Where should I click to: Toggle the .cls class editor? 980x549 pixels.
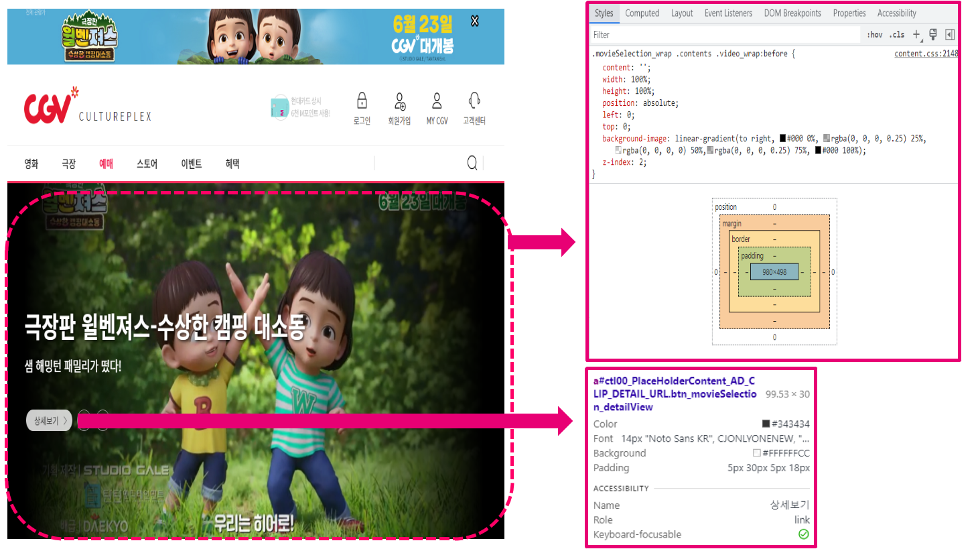click(x=897, y=35)
